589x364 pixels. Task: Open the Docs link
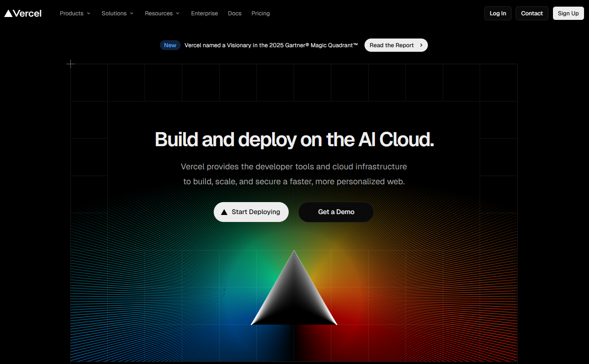pos(234,13)
